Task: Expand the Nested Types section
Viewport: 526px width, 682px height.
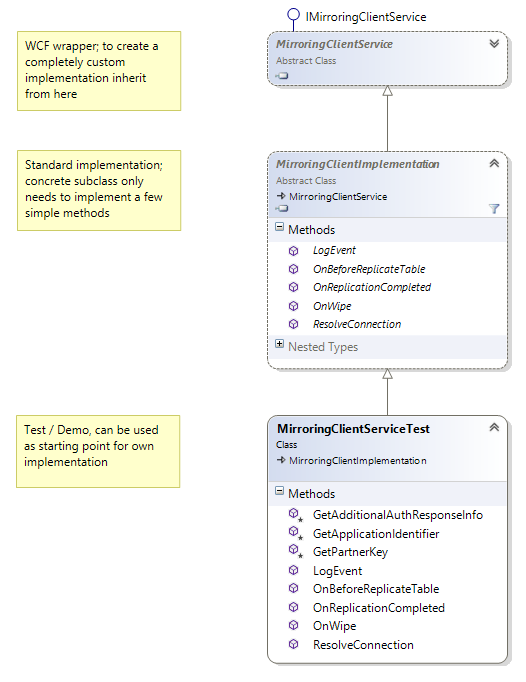Action: pyautogui.click(x=279, y=344)
